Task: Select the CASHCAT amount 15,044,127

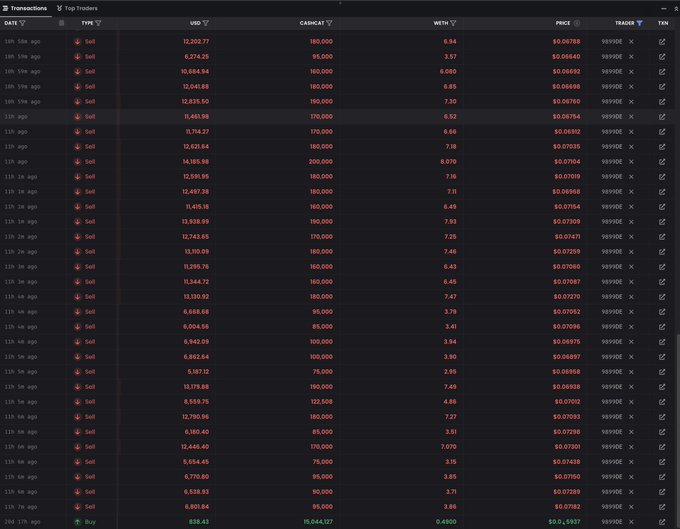Action: (318, 522)
